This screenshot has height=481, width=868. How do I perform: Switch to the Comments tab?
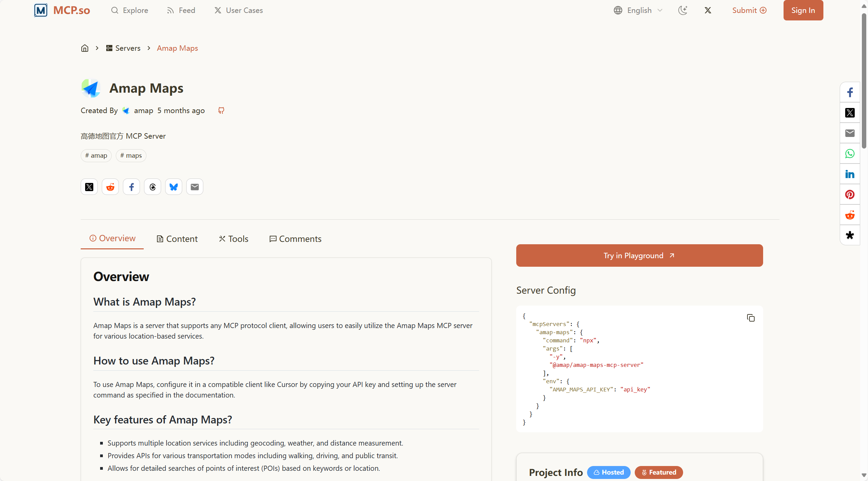coord(295,239)
